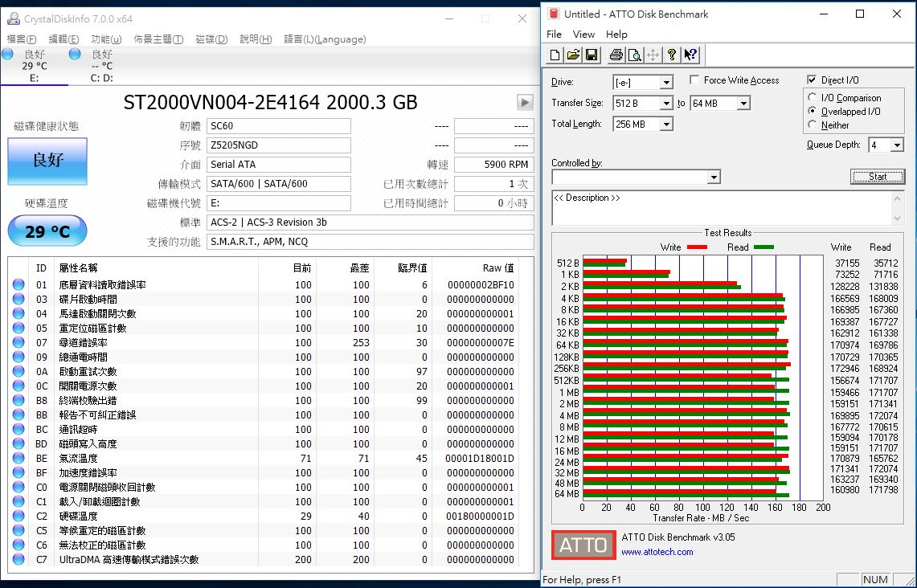Click the move crosshair icon in ATTO toolbar

pyautogui.click(x=653, y=55)
